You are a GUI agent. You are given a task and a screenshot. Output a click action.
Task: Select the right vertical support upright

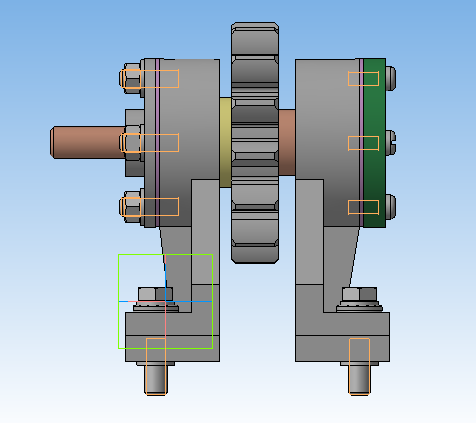[309, 232]
